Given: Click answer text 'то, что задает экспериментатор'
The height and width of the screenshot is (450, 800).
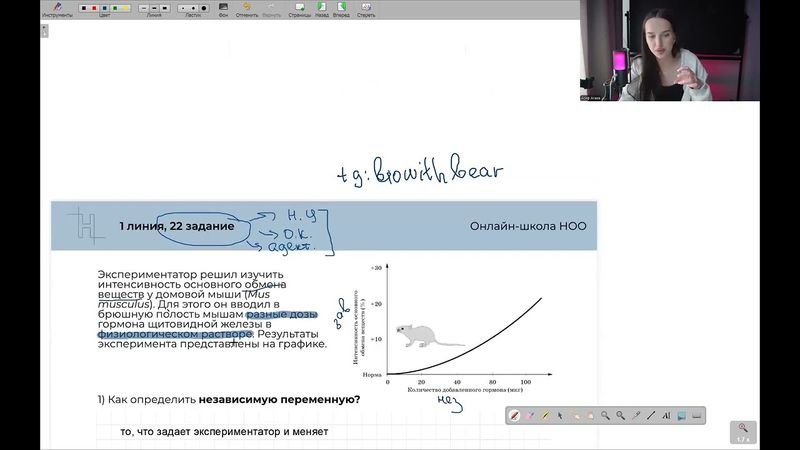Looking at the screenshot, I should (x=201, y=432).
